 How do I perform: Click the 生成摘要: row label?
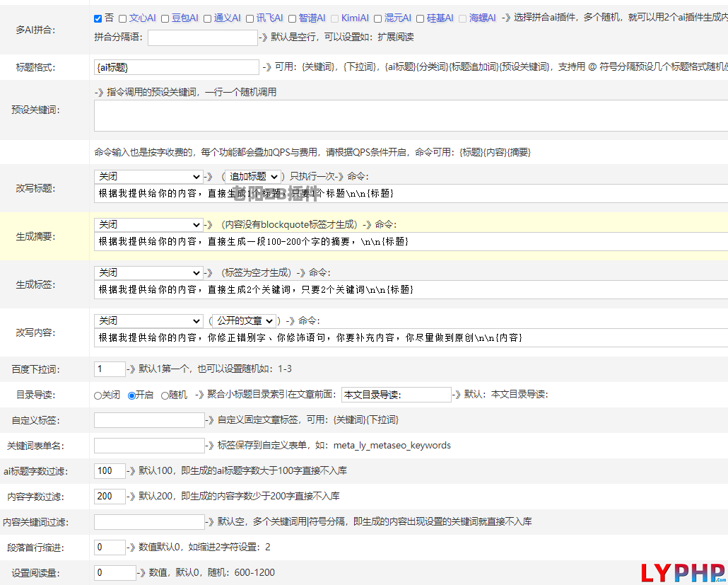pos(35,237)
